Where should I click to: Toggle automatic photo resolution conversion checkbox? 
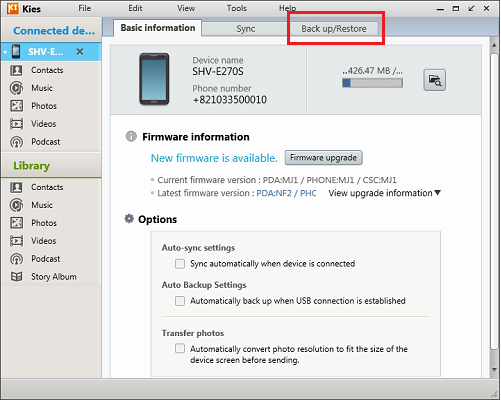[x=180, y=349]
